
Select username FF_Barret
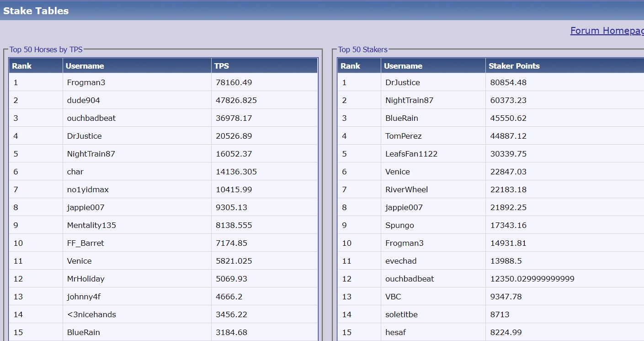[85, 243]
